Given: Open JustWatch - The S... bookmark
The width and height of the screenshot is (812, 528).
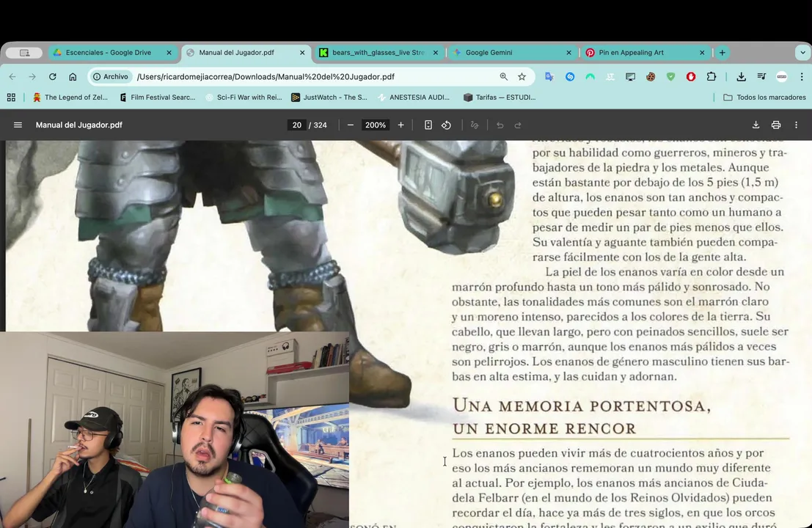Looking at the screenshot, I should coord(329,98).
